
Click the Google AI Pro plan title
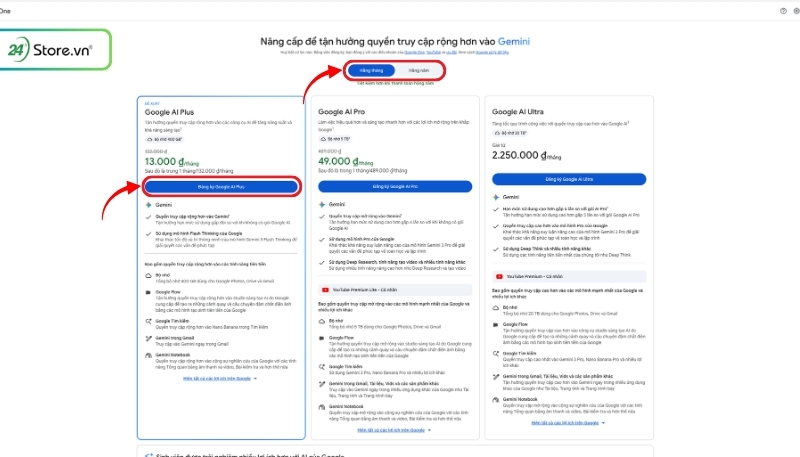click(341, 112)
